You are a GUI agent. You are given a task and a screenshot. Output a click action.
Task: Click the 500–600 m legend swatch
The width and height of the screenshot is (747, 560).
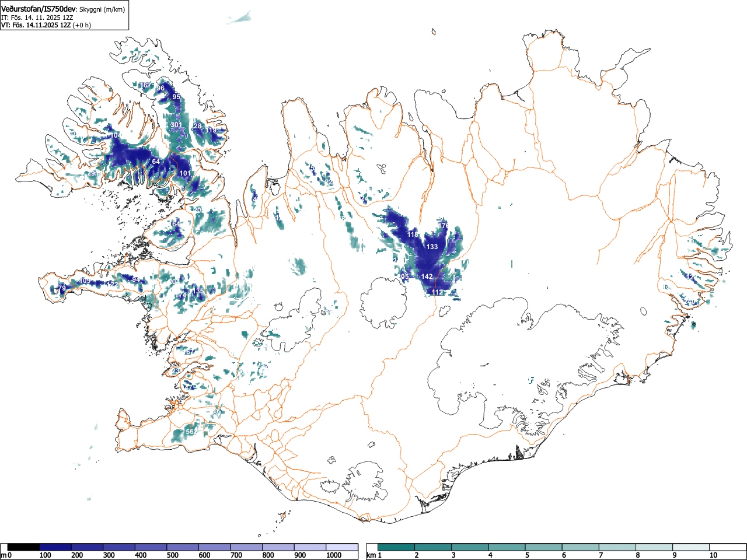pyautogui.click(x=183, y=547)
